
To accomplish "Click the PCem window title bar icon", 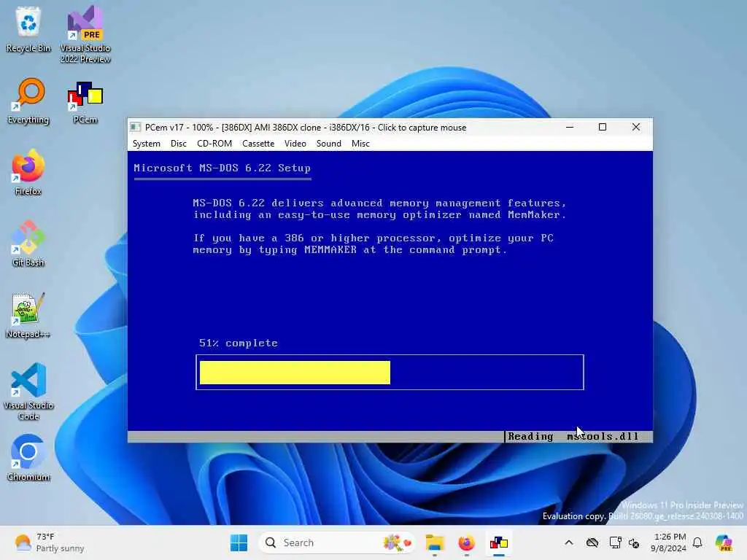I will [x=135, y=127].
